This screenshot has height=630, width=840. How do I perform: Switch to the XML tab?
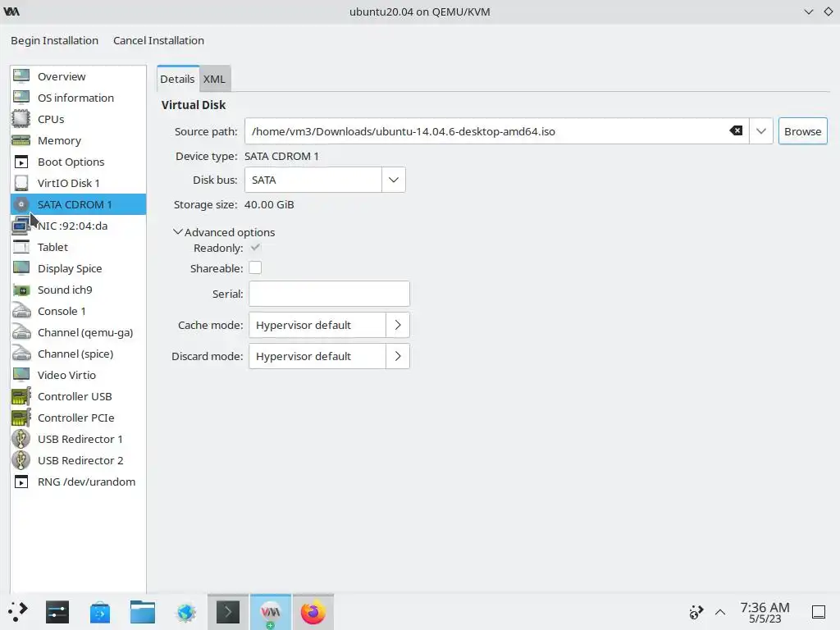click(x=214, y=79)
